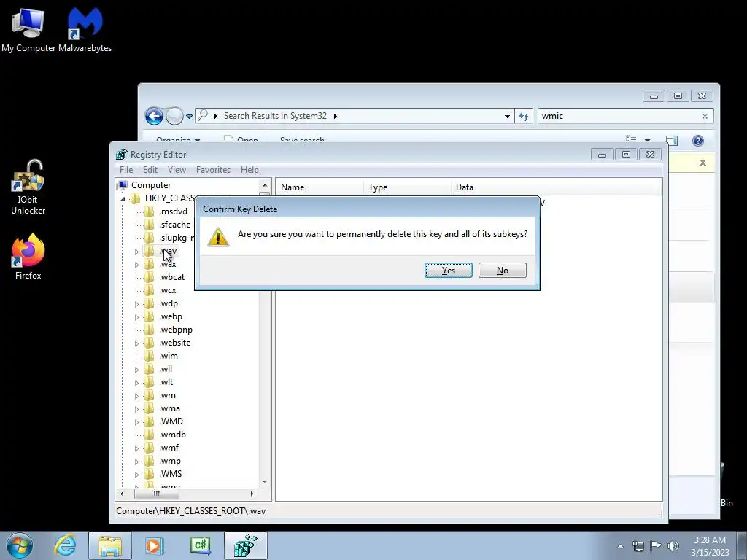Click the Name column header
Image resolution: width=747 pixels, height=560 pixels.
point(320,187)
